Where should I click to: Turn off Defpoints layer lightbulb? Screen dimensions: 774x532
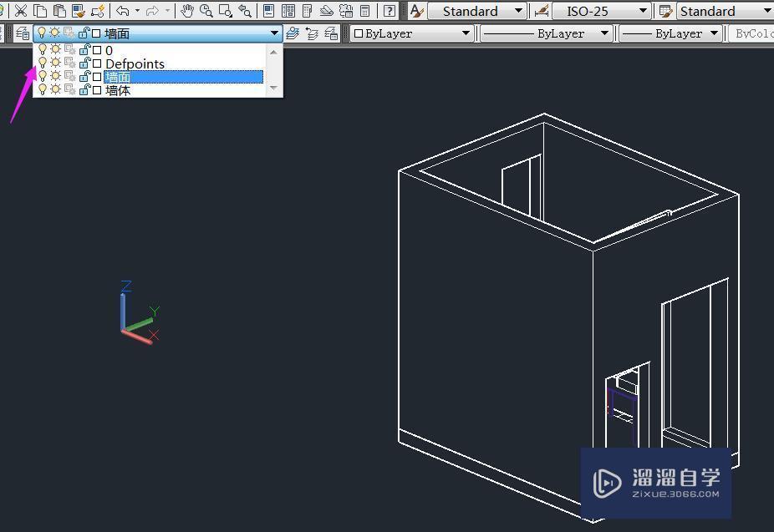pyautogui.click(x=43, y=63)
